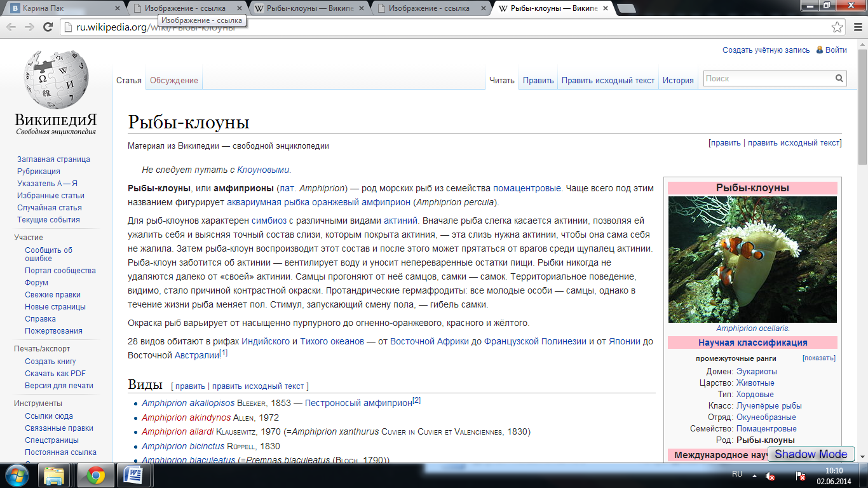Collapse the Инструменты sidebar section

[x=38, y=403]
